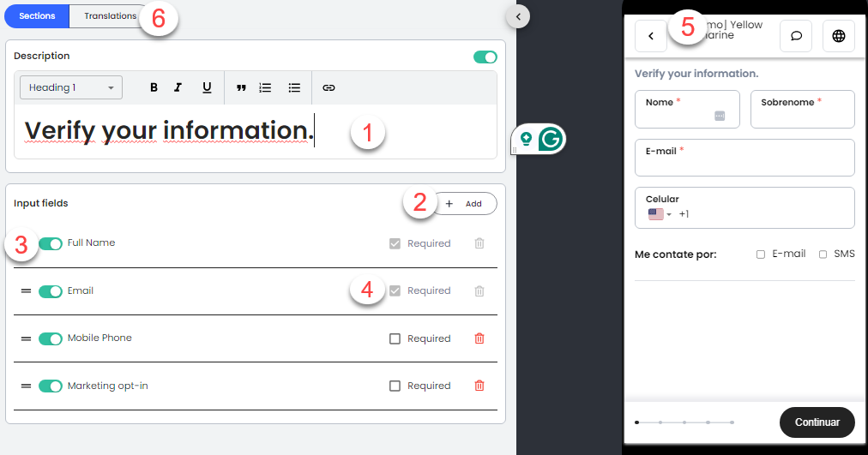
Task: Check Required for Mobile Phone field
Action: tap(395, 338)
